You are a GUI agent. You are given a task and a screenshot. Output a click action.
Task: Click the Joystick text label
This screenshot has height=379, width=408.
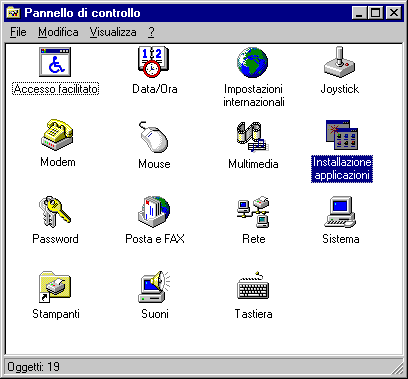click(340, 89)
